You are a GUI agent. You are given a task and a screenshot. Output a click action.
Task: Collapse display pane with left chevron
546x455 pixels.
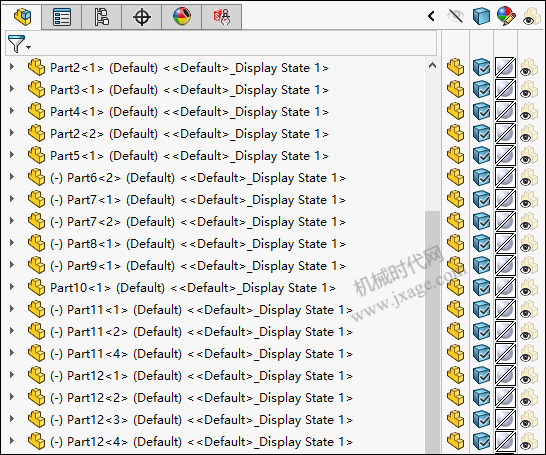(x=431, y=16)
